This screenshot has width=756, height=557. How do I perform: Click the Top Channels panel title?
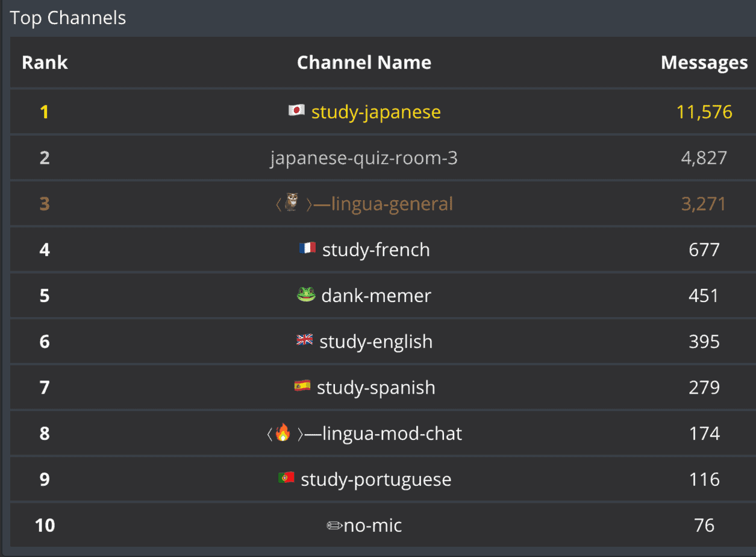tap(68, 18)
